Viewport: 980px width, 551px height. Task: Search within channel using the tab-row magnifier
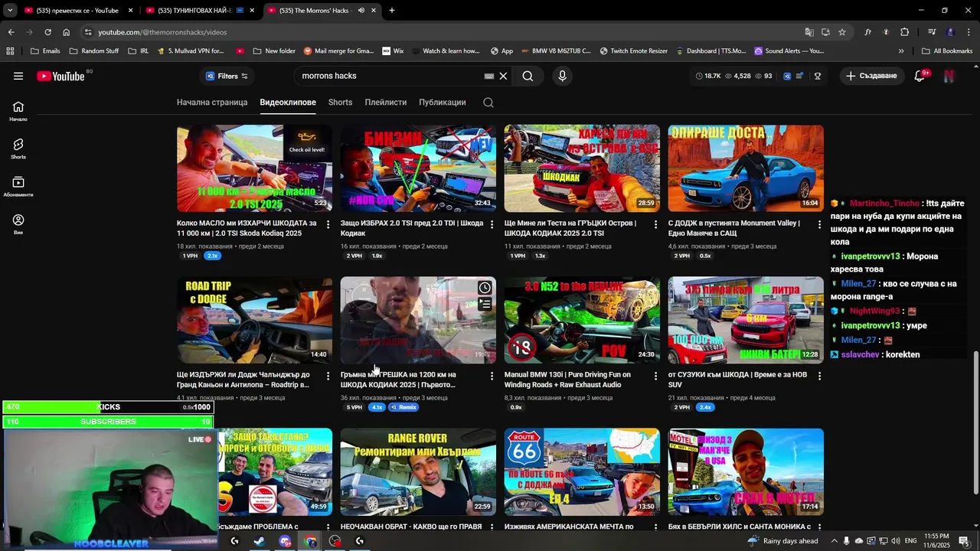[488, 103]
